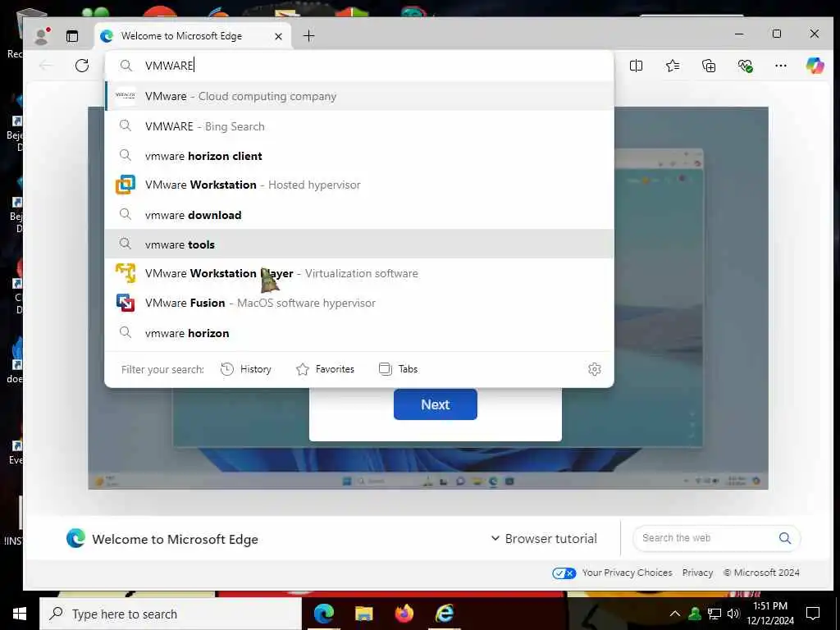The image size is (840, 630).
Task: Refresh the current page
Action: tap(82, 66)
